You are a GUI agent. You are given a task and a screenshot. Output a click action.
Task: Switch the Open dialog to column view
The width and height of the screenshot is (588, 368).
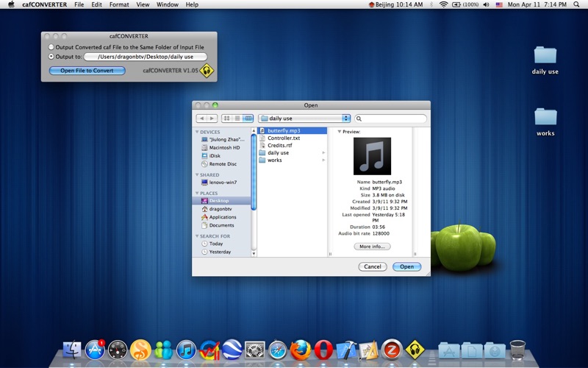(248, 118)
